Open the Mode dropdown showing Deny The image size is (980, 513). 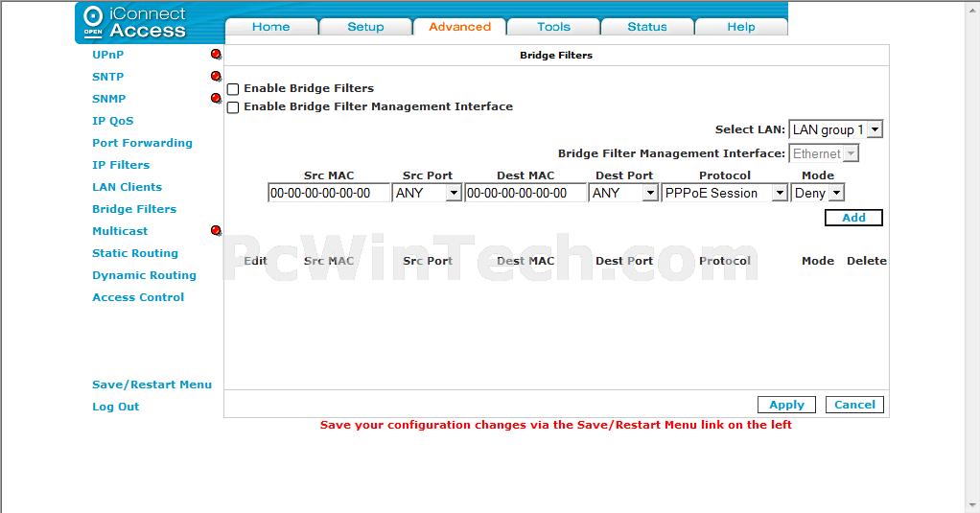818,193
